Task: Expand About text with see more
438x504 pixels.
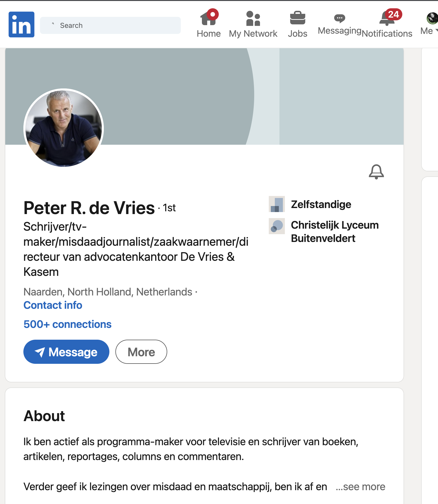Action: (361, 487)
